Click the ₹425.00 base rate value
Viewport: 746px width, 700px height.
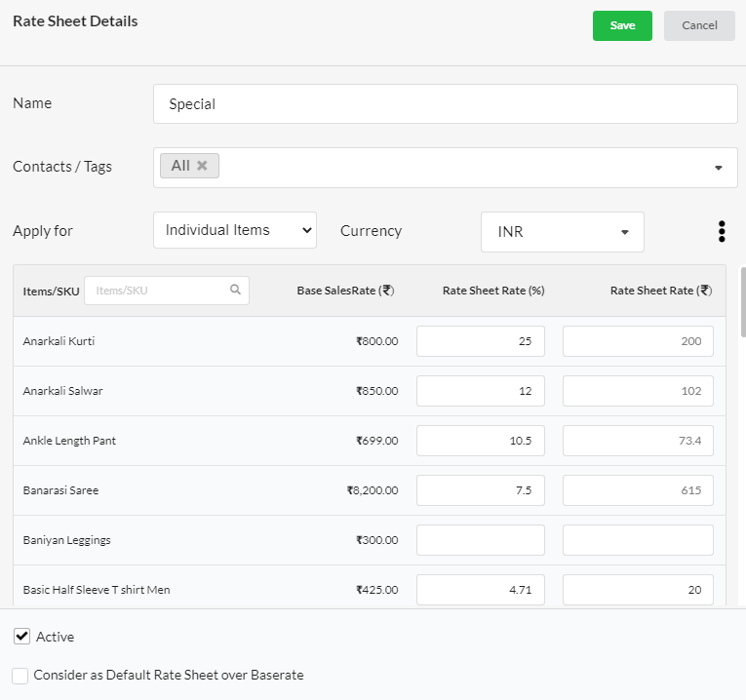tap(377, 590)
